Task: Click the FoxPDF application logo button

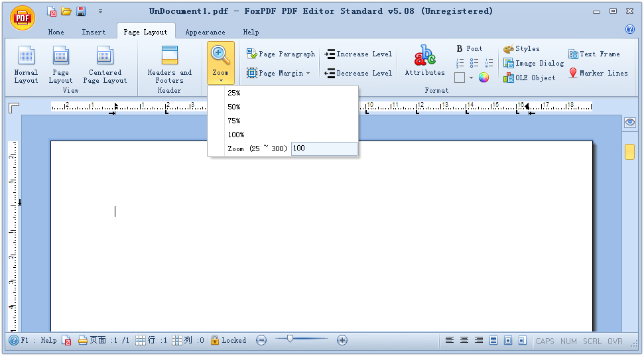Action: [22, 18]
